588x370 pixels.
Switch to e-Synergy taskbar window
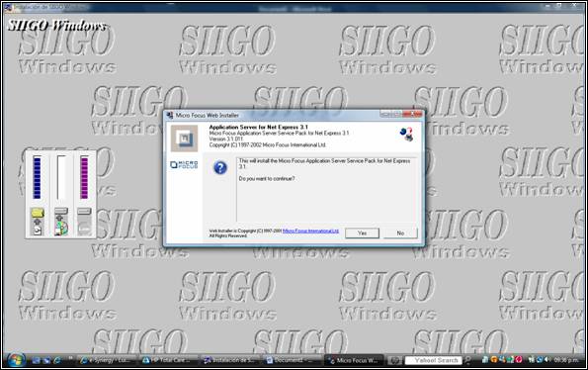point(106,360)
